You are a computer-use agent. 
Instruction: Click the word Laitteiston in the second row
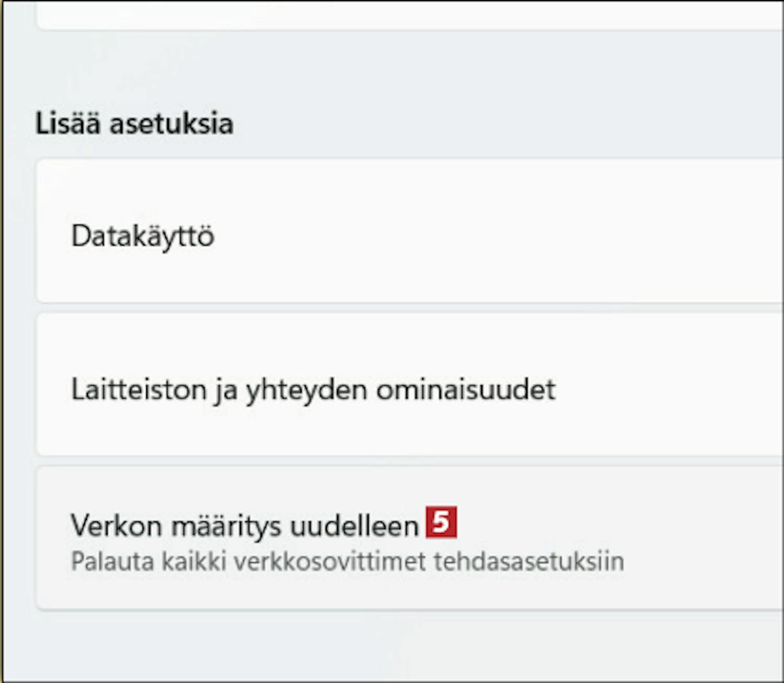[139, 390]
